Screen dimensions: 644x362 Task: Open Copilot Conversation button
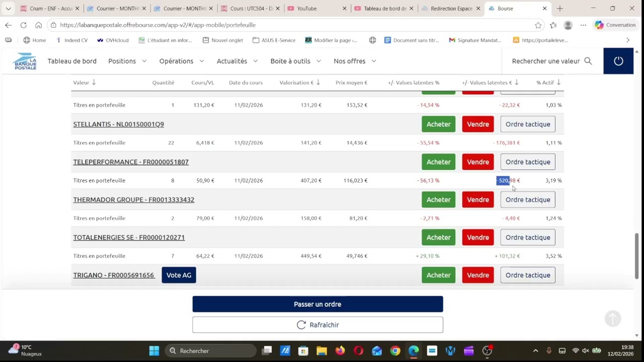tap(615, 25)
